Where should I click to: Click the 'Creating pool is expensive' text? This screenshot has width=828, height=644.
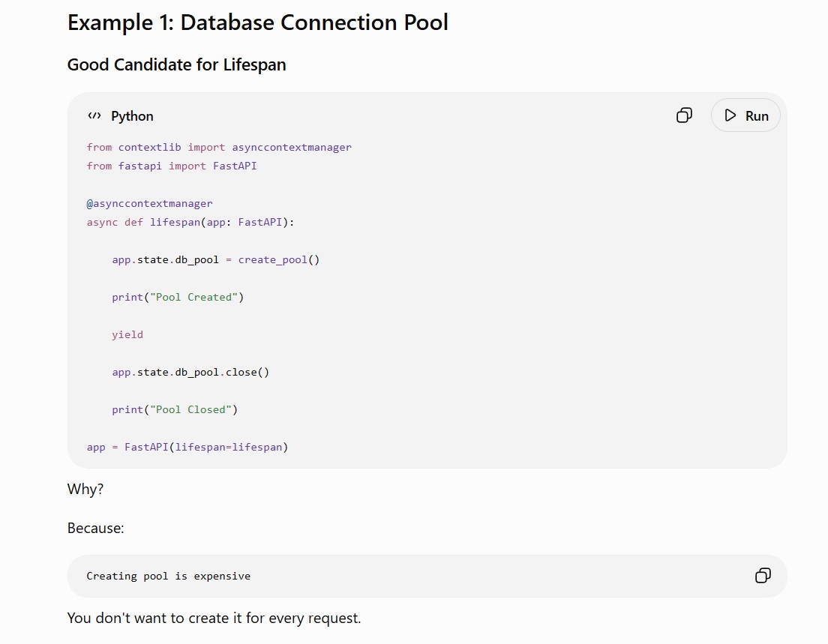(x=169, y=576)
